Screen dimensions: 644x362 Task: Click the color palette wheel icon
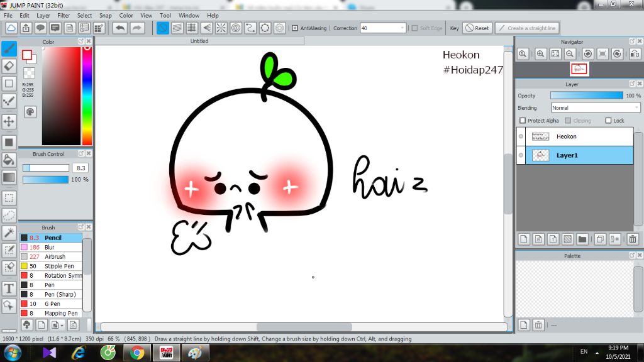pyautogui.click(x=30, y=112)
